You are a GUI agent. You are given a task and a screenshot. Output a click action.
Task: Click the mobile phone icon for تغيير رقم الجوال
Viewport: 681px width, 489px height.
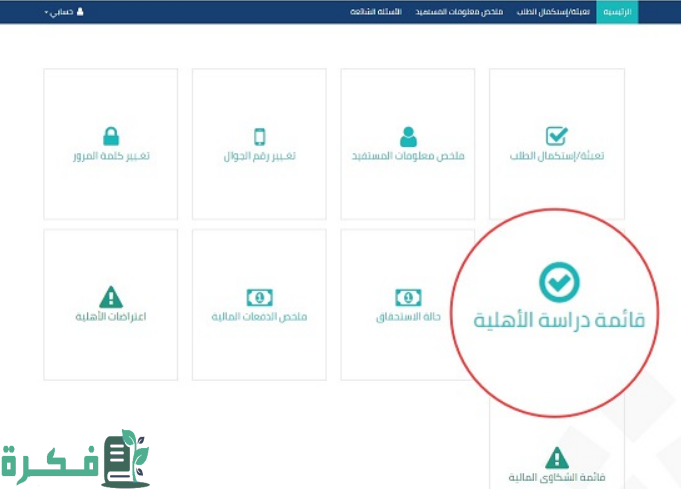[x=260, y=137]
